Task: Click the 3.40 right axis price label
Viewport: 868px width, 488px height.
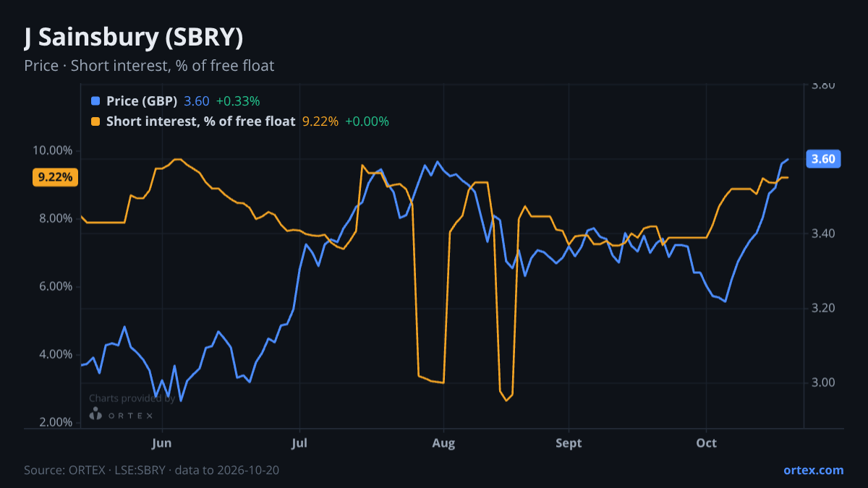Action: coord(823,234)
